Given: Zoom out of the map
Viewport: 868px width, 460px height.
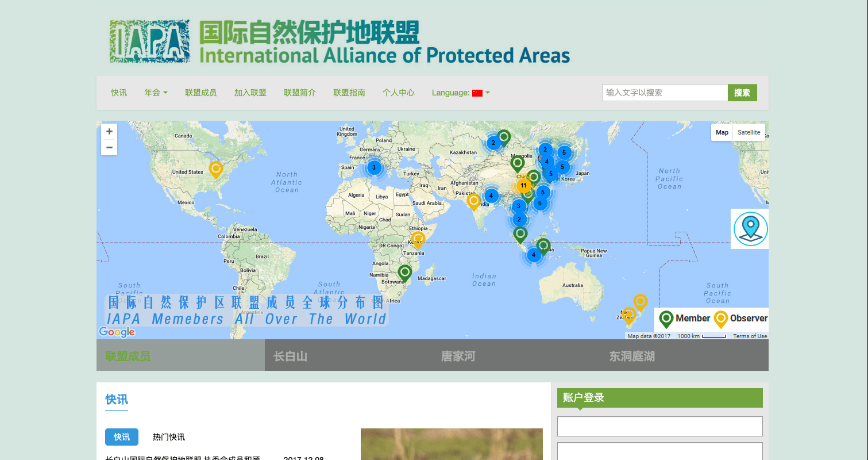Looking at the screenshot, I should coord(109,147).
